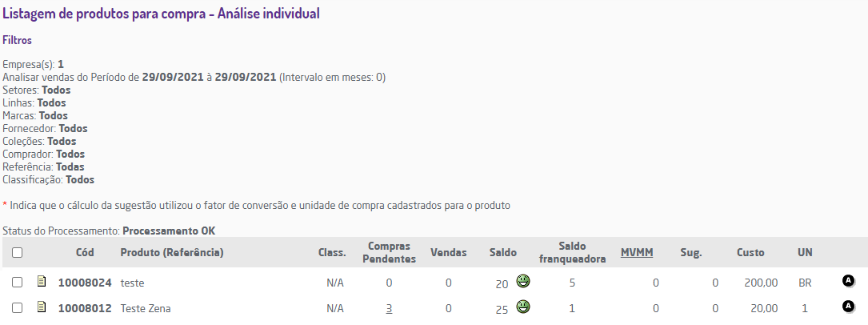Open the document icon for product 10008012
868x325 pixels.
coord(42,307)
